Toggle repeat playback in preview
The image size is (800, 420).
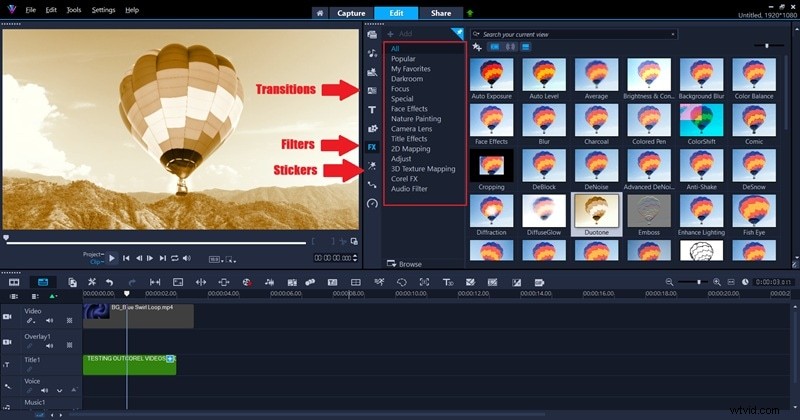[x=174, y=258]
